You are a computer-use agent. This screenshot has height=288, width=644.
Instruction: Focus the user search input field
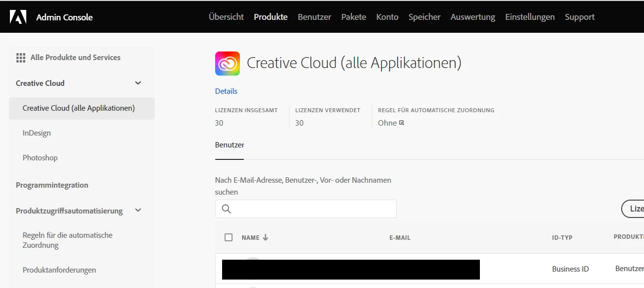point(306,209)
